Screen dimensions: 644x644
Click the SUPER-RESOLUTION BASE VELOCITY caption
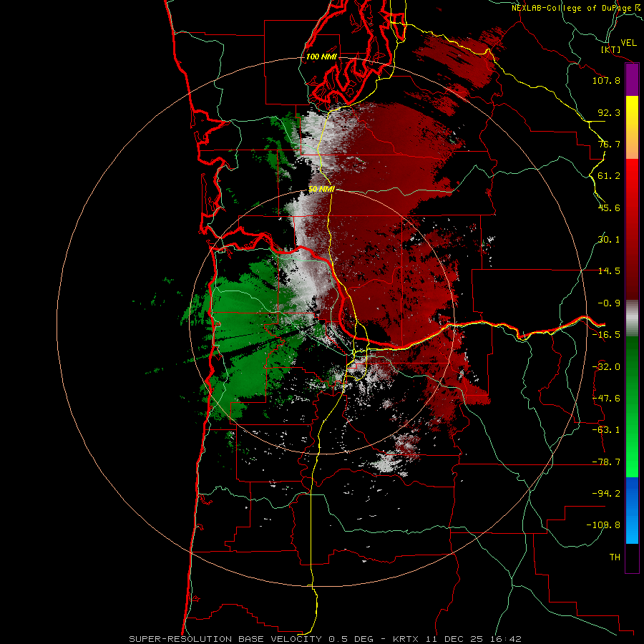(225, 639)
